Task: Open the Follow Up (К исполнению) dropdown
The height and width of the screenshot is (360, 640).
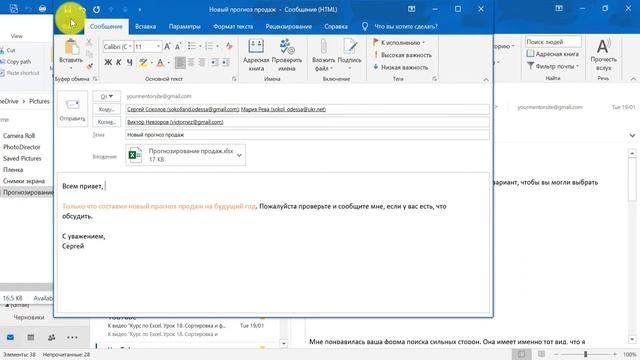Action: [x=399, y=42]
